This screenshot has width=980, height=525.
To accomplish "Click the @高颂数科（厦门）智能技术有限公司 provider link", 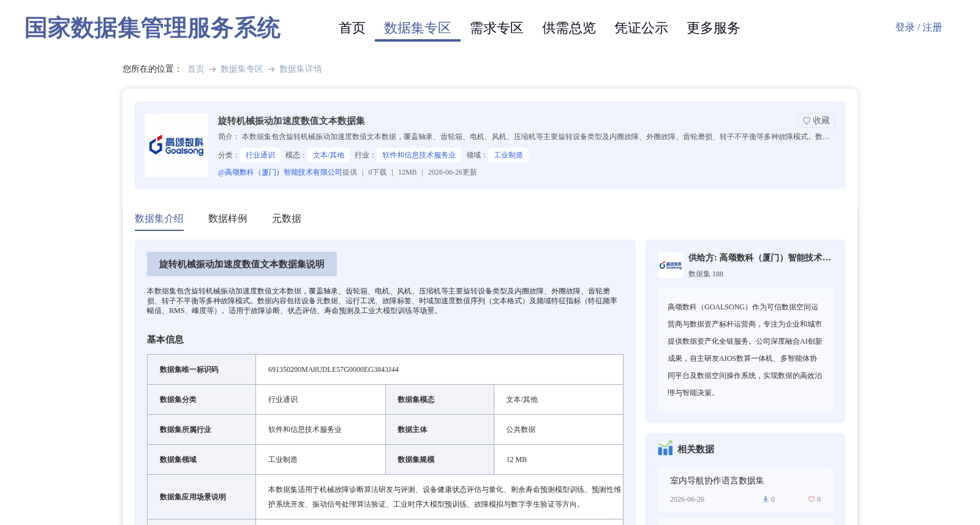I will click(280, 172).
